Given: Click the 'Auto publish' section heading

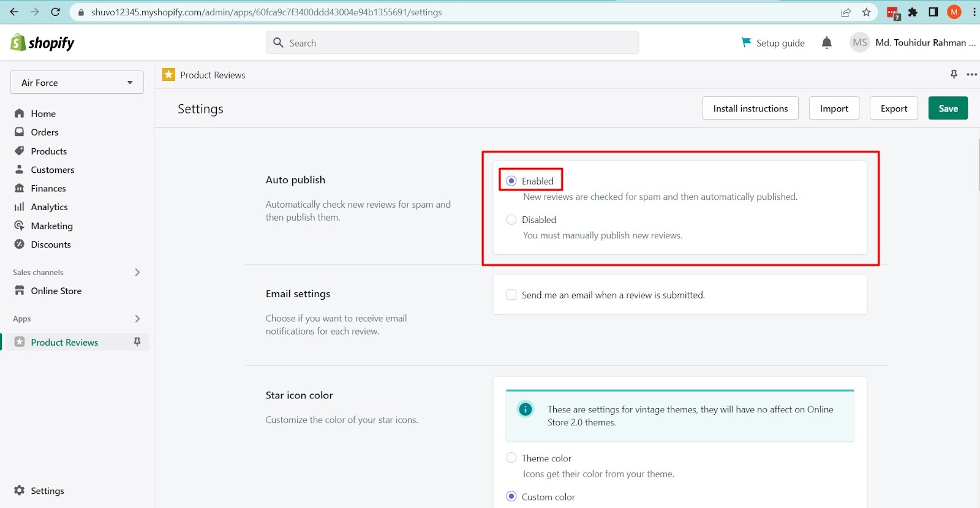Looking at the screenshot, I should (295, 180).
